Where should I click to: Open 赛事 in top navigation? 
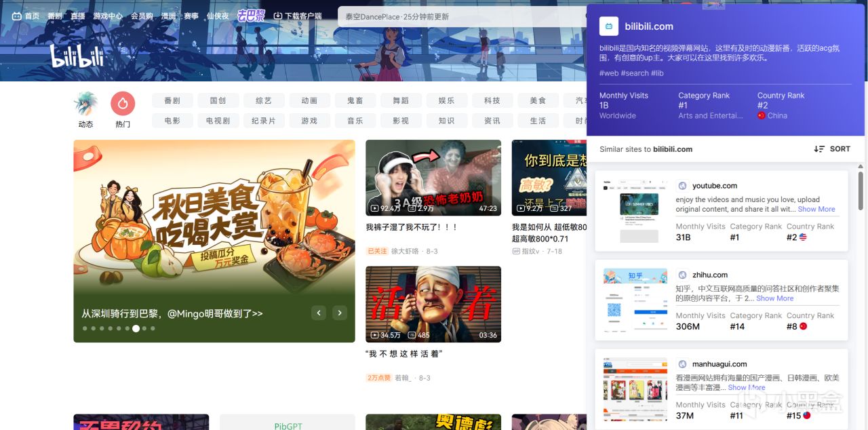(191, 16)
